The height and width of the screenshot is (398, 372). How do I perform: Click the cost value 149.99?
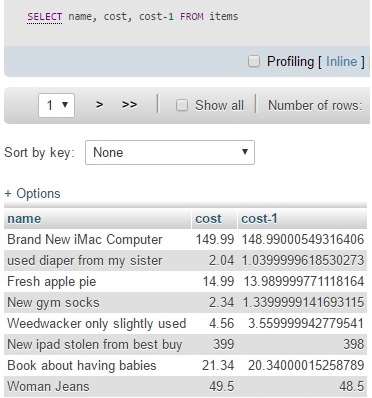(x=215, y=239)
